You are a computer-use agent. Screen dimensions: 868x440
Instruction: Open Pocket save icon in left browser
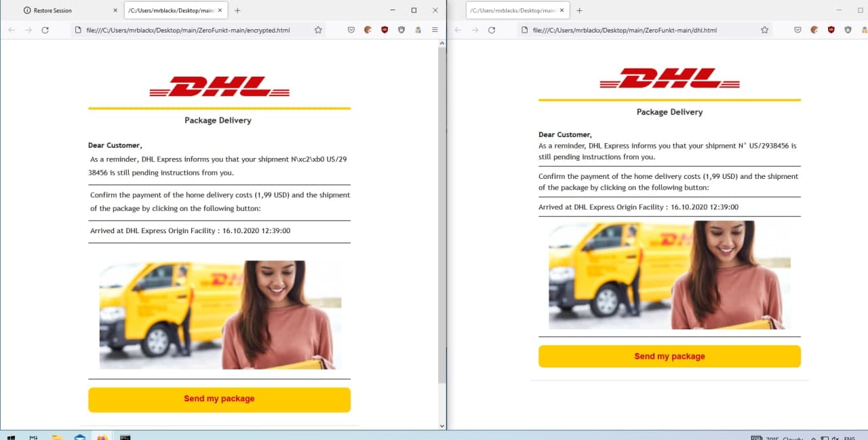(x=351, y=30)
